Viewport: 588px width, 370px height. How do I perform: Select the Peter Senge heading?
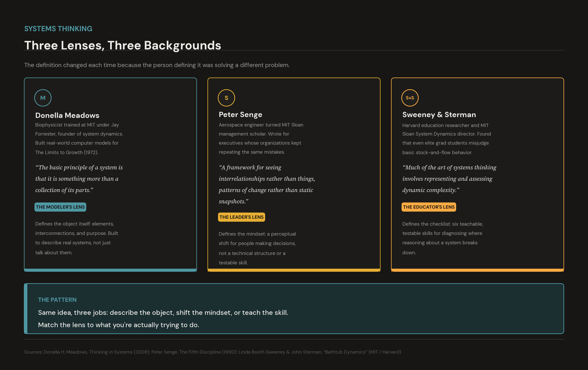point(241,114)
